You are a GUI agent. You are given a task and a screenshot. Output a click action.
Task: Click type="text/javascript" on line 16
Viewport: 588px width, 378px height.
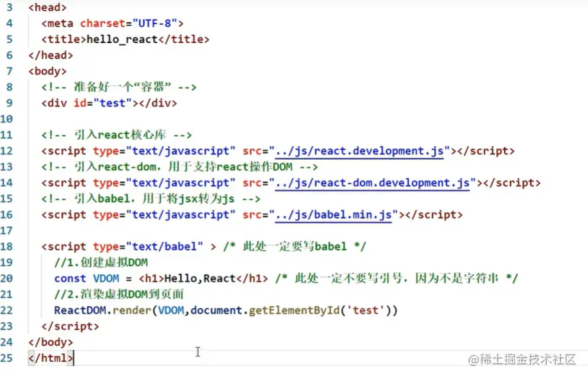[x=164, y=215]
